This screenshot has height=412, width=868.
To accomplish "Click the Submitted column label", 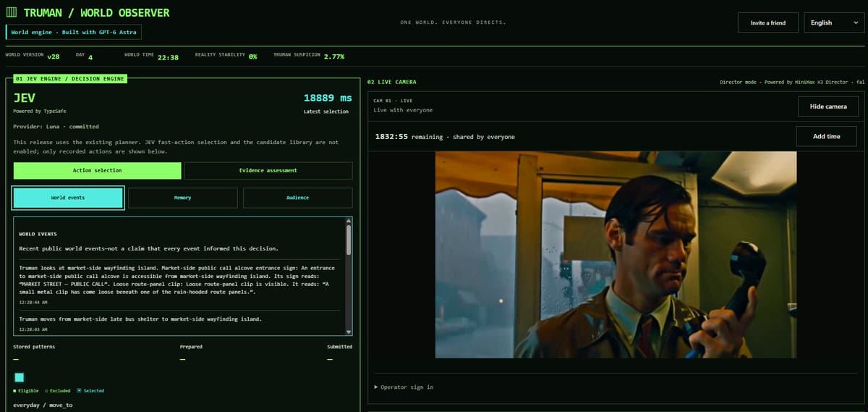I will coord(339,346).
